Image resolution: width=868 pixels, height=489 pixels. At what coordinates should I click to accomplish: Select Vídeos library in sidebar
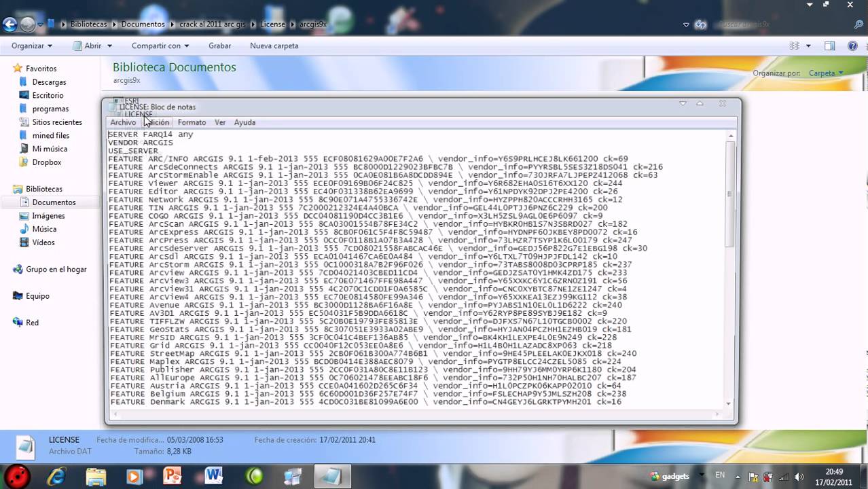click(x=43, y=242)
